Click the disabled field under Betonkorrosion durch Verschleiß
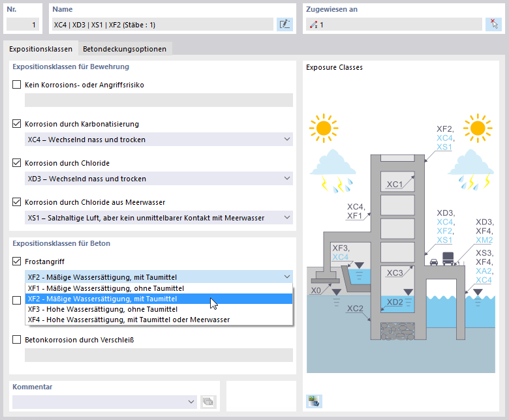Viewport: 509px width, 420px height. [159, 355]
